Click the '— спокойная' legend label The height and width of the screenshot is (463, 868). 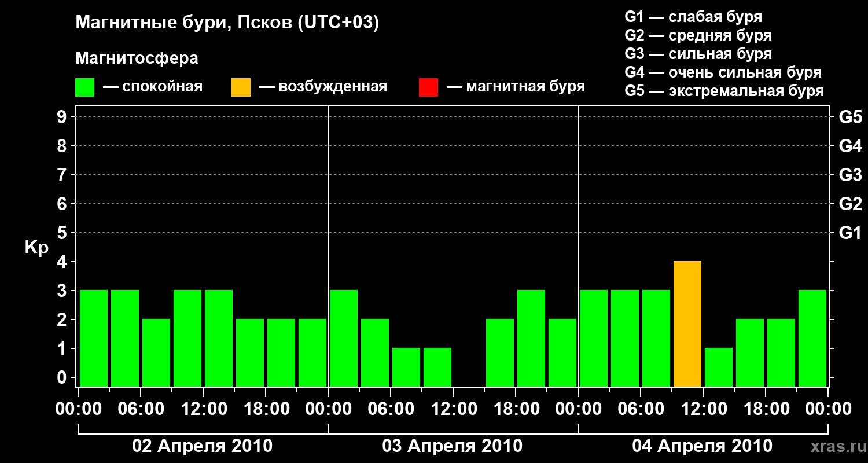coord(153,87)
